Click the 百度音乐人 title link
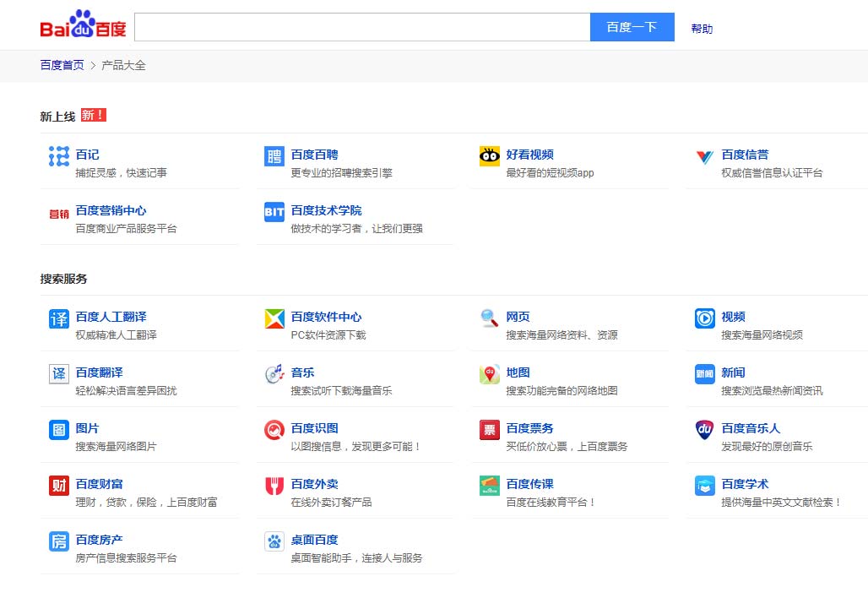868x598 pixels. (x=751, y=428)
